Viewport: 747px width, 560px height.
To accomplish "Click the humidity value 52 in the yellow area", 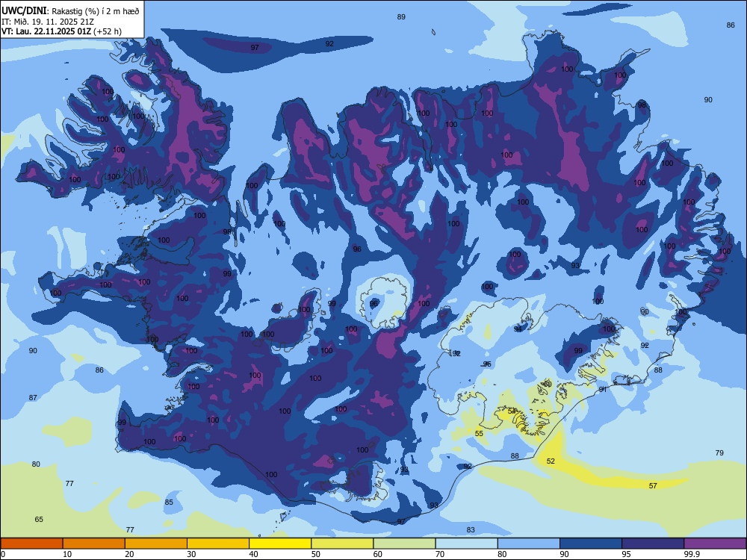I will click(551, 461).
